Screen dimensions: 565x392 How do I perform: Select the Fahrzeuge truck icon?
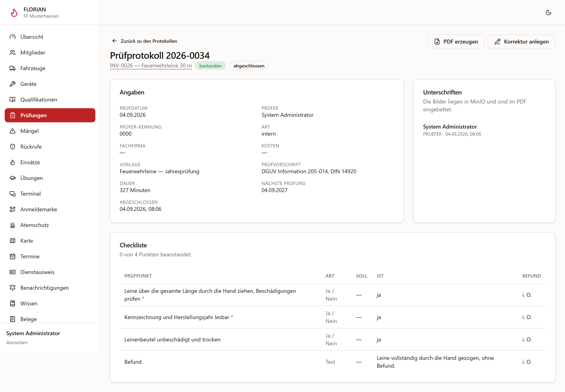[x=13, y=68]
